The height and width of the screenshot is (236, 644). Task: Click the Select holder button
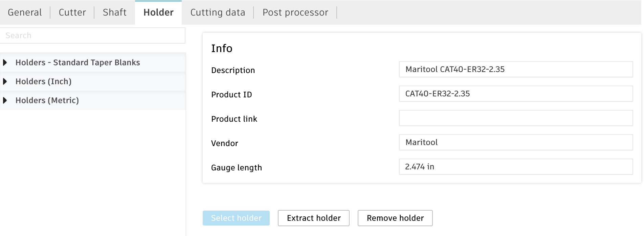pos(236,218)
